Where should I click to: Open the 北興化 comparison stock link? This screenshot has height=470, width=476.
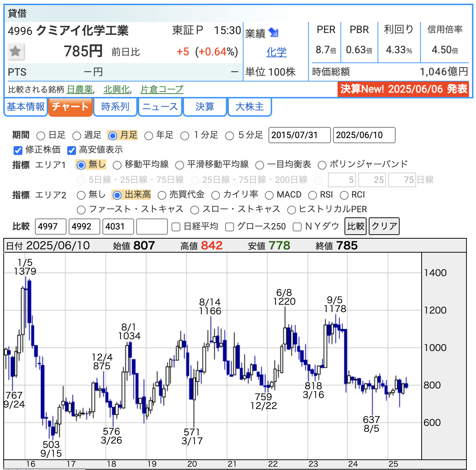click(x=117, y=89)
